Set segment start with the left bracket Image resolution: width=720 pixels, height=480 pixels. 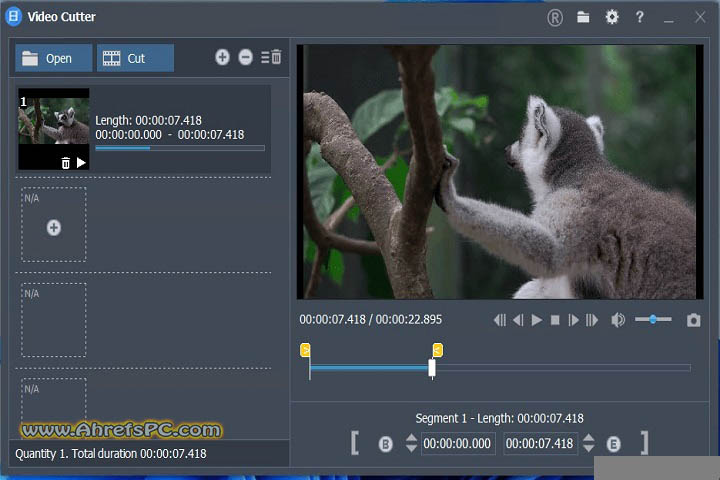(x=354, y=443)
